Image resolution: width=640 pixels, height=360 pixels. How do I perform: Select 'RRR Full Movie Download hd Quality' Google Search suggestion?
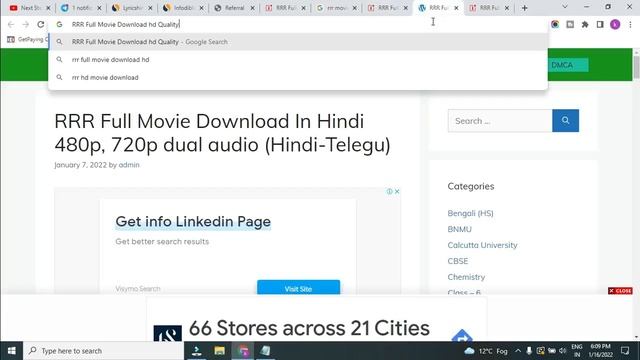(298, 42)
